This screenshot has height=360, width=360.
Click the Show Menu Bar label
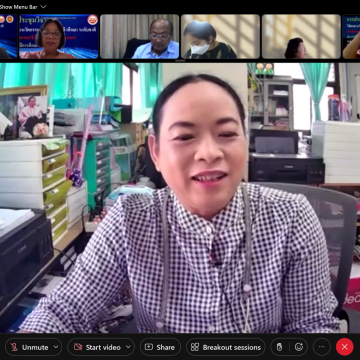(19, 6)
